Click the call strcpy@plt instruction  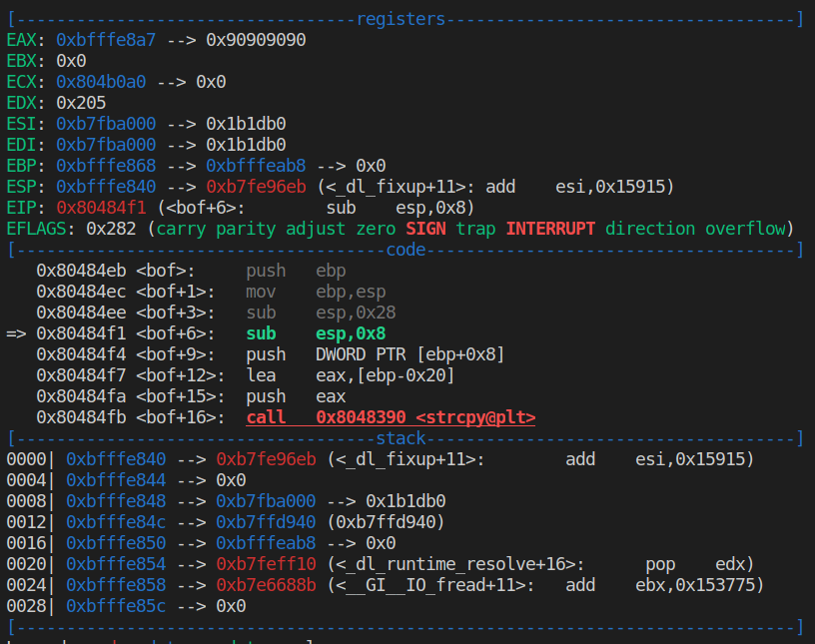[391, 417]
